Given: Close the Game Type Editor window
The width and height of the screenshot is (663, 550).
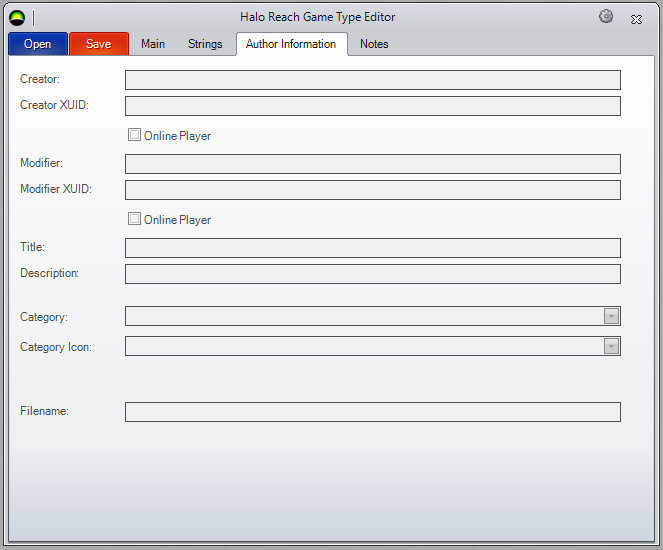Looking at the screenshot, I should (636, 18).
